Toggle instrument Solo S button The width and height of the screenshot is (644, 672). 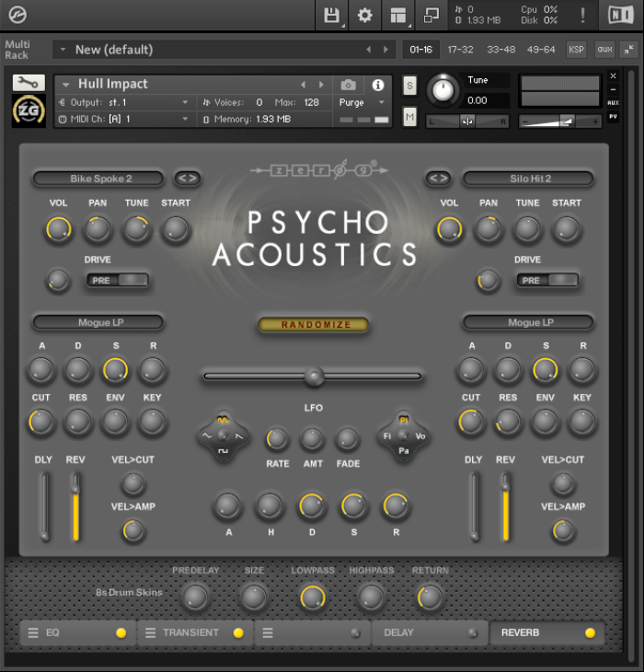click(409, 86)
